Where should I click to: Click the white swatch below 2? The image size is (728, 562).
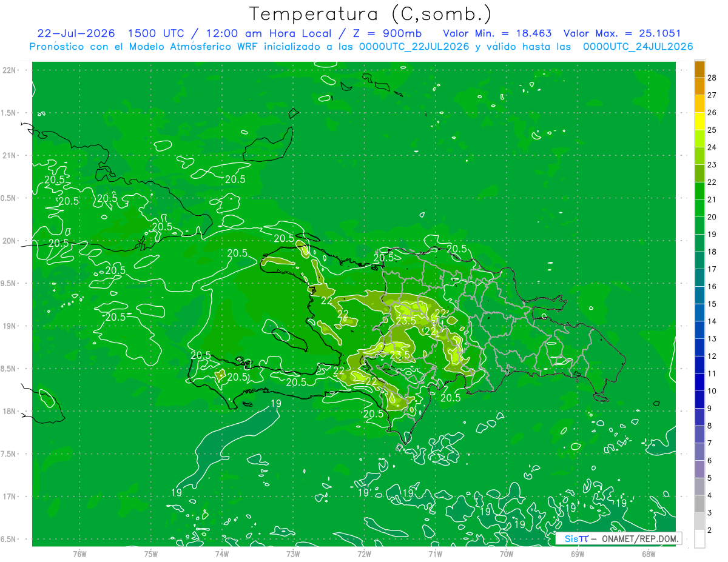click(699, 539)
